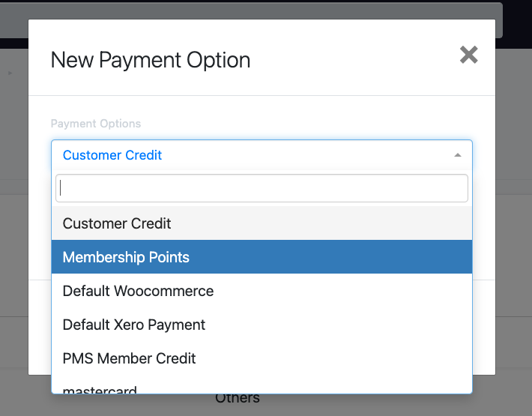Image resolution: width=532 pixels, height=416 pixels.
Task: Close the New Payment Option dialog
Action: 468,55
